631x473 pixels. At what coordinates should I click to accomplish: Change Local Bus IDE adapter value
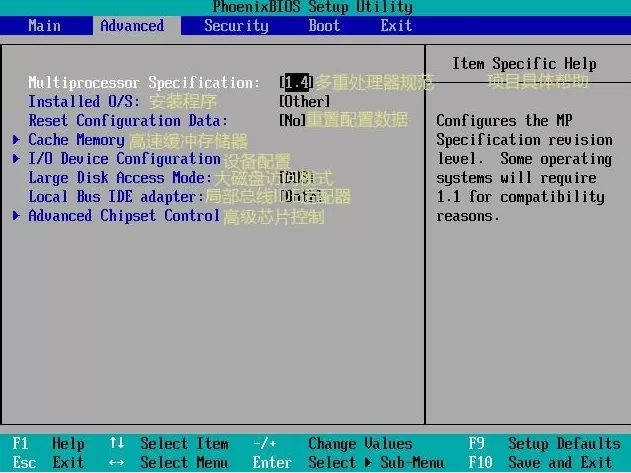pos(301,196)
